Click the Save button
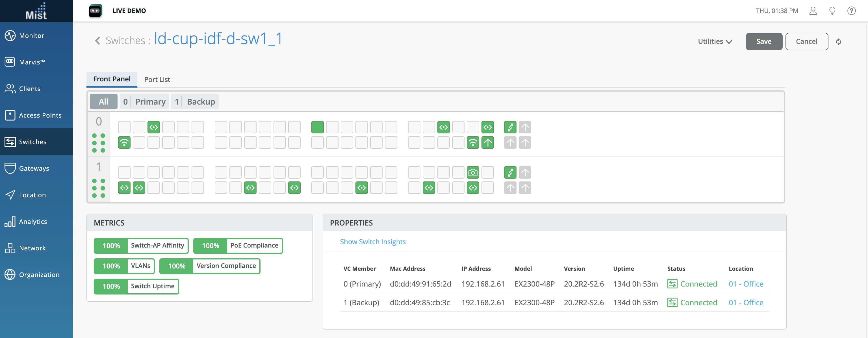This screenshot has width=868, height=338. (x=763, y=42)
